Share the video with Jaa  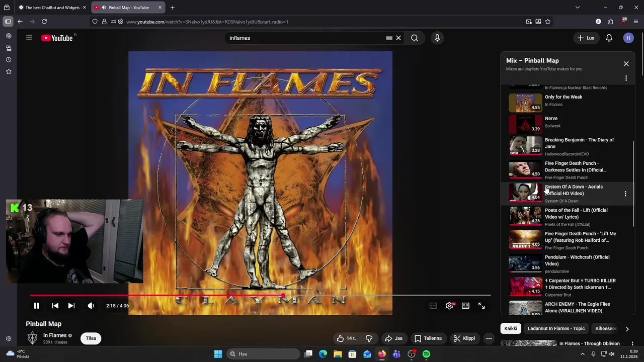click(x=393, y=338)
